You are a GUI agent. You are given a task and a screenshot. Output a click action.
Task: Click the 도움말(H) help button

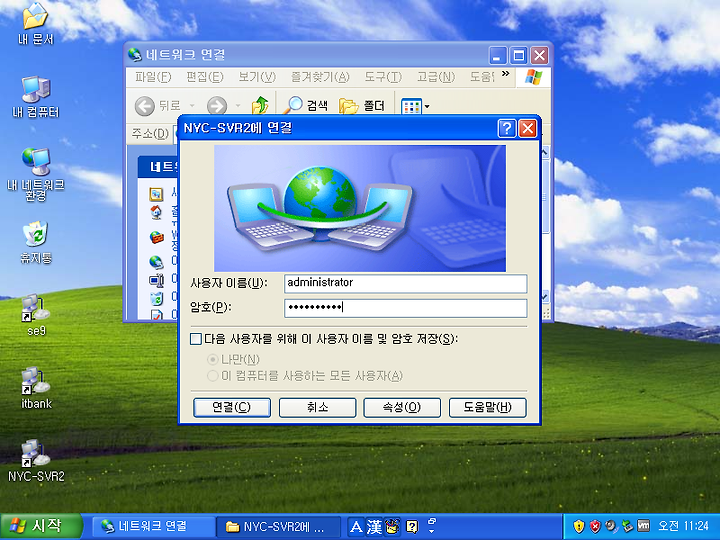pos(487,407)
